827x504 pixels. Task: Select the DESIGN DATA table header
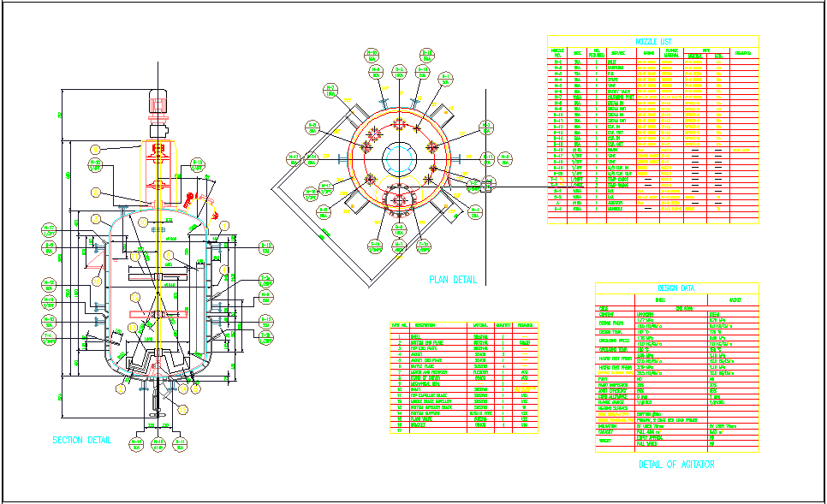[x=676, y=288]
